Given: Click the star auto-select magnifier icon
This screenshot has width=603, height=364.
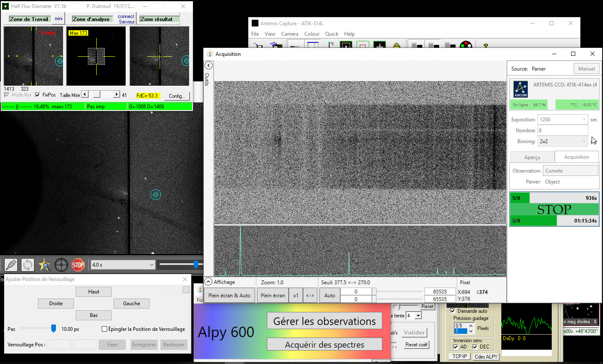Looking at the screenshot, I should pyautogui.click(x=45, y=265).
